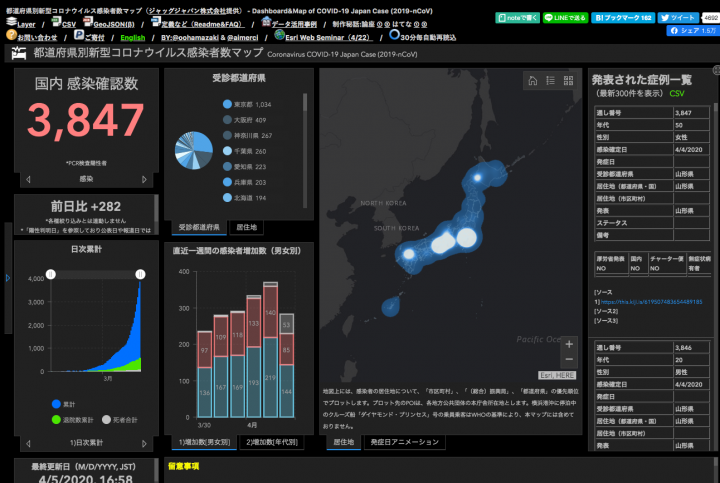The height and width of the screenshot is (483, 720).
Task: Toggle 累計 series in the chart legend
Action: tap(60, 403)
